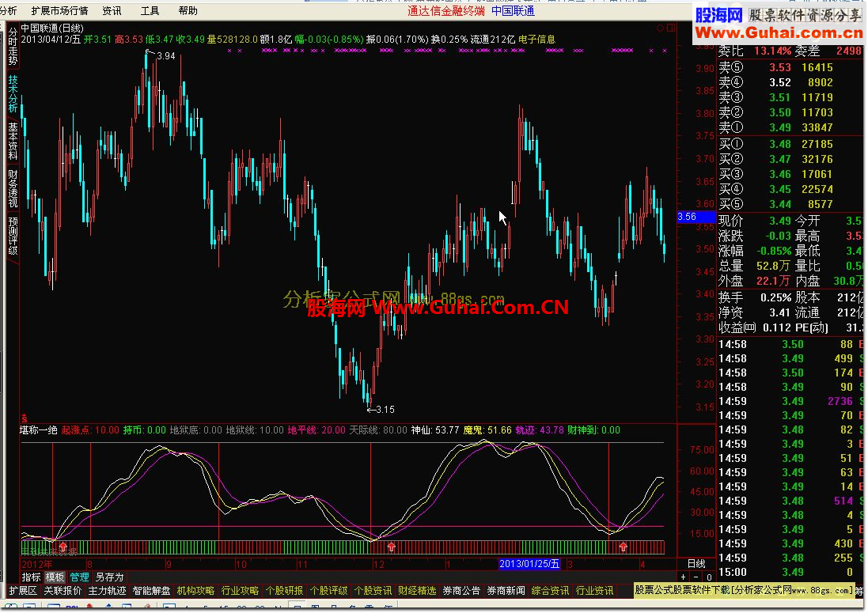Select the 模板 tab
The width and height of the screenshot is (868, 613).
pyautogui.click(x=55, y=577)
